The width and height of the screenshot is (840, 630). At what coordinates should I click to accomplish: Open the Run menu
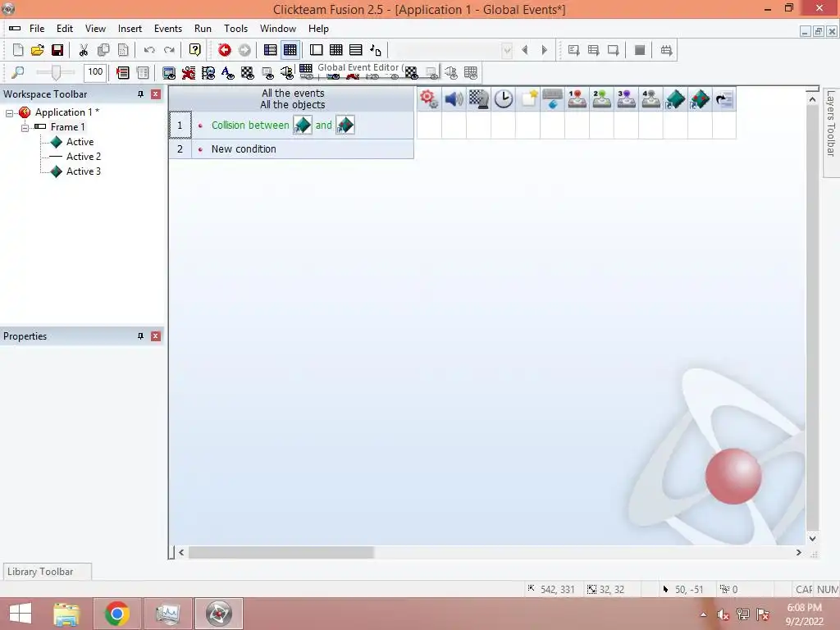203,29
